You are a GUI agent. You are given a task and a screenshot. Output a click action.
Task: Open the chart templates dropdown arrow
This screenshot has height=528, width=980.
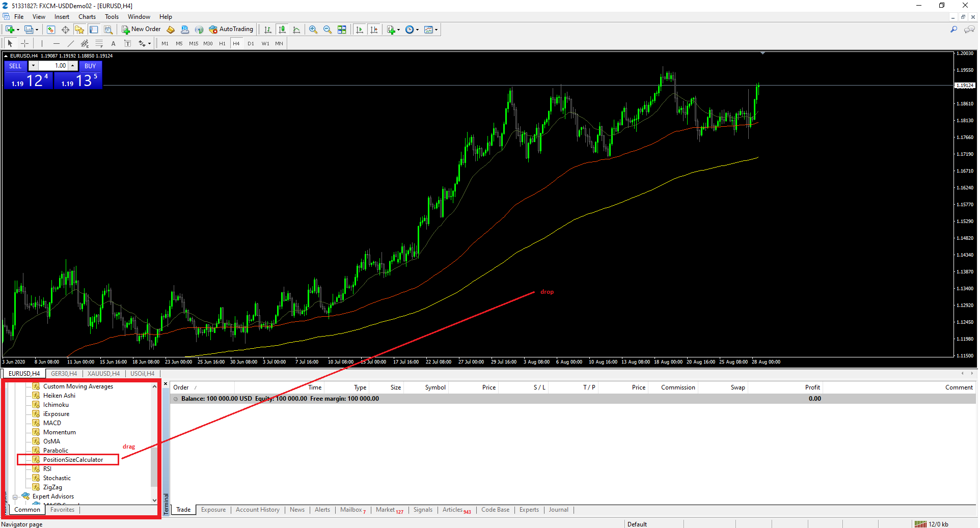(437, 30)
